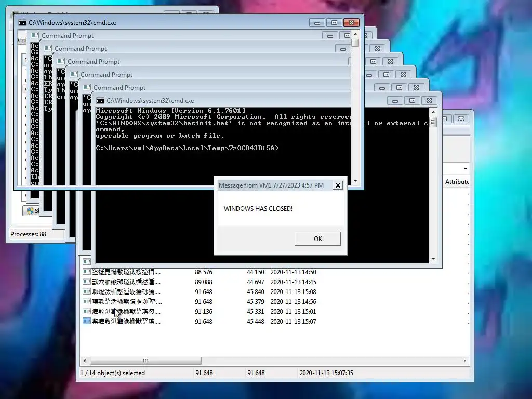
Task: Click the front cmd.exe window's title bar icon
Action: pyautogui.click(x=100, y=101)
